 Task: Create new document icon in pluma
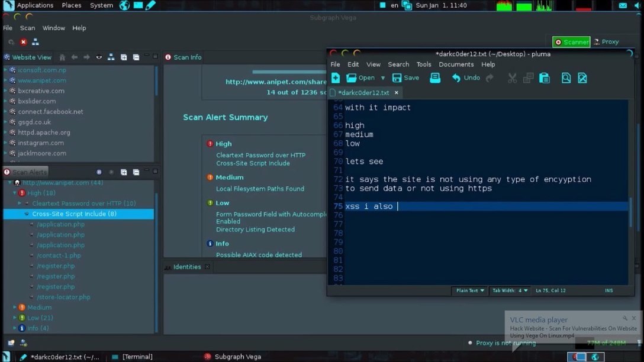click(336, 77)
